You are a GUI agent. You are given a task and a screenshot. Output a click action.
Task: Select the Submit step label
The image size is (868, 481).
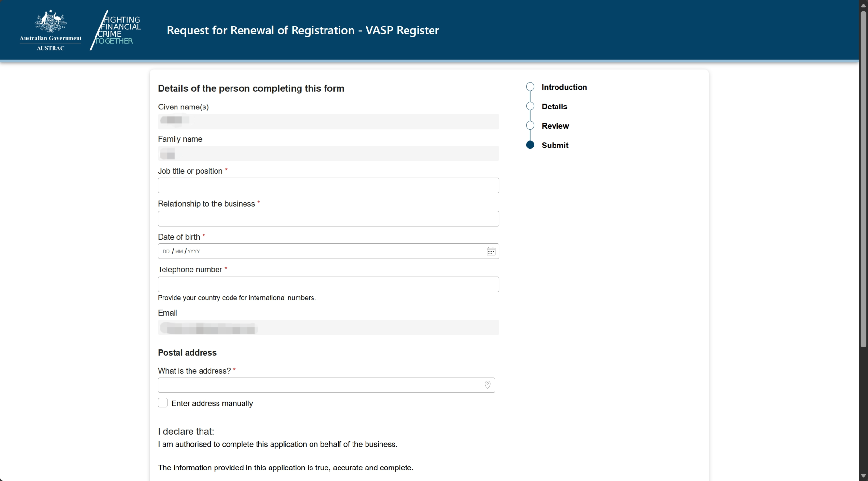[555, 145]
